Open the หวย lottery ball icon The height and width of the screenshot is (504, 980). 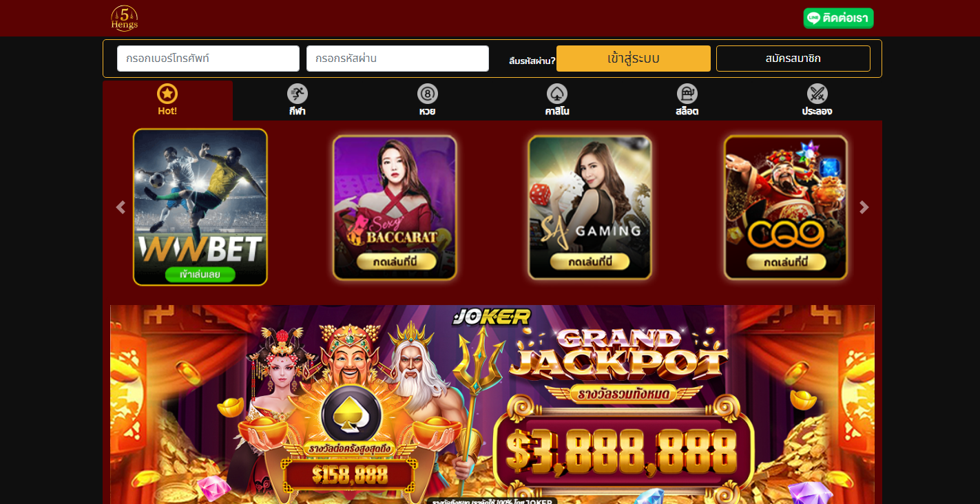pos(428,94)
